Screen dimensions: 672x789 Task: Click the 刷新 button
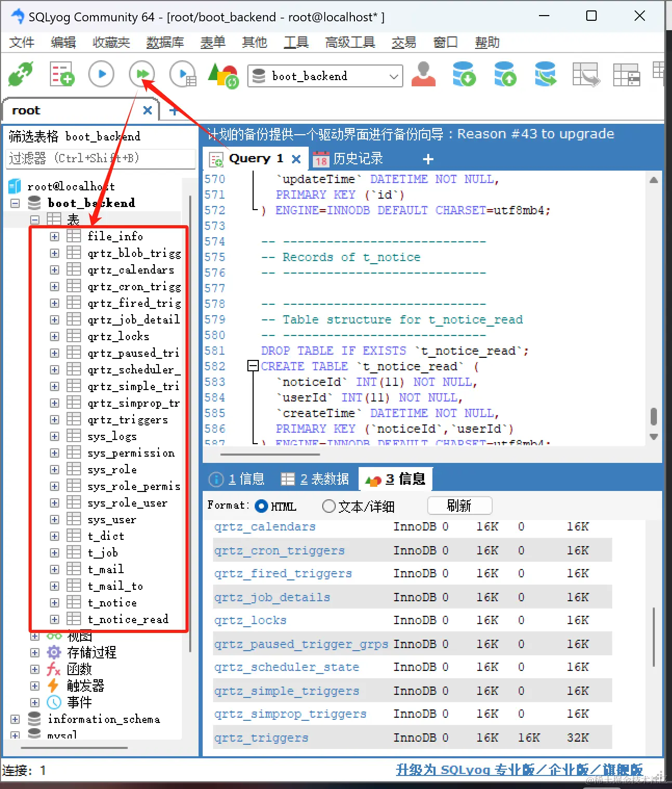[459, 506]
